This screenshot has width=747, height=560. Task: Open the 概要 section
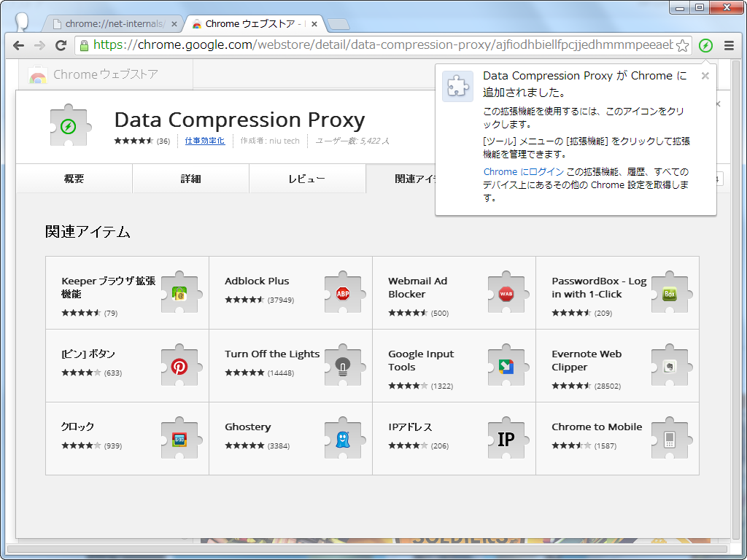point(73,178)
